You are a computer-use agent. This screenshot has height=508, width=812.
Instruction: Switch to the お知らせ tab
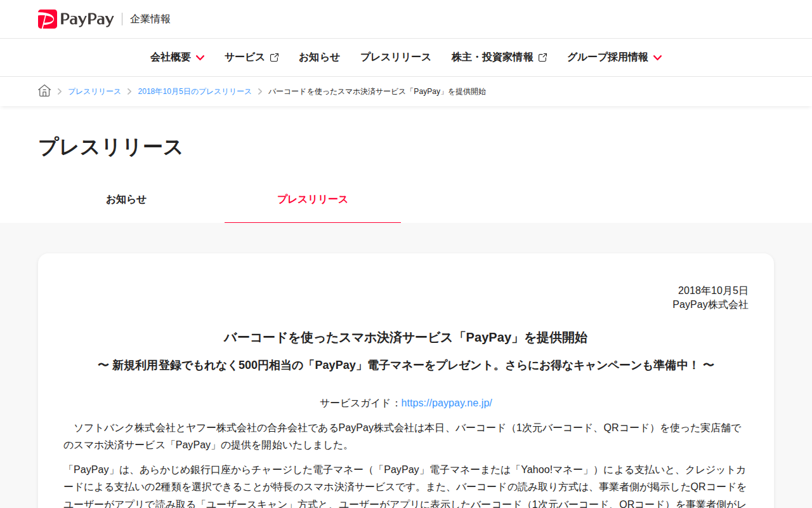point(126,199)
